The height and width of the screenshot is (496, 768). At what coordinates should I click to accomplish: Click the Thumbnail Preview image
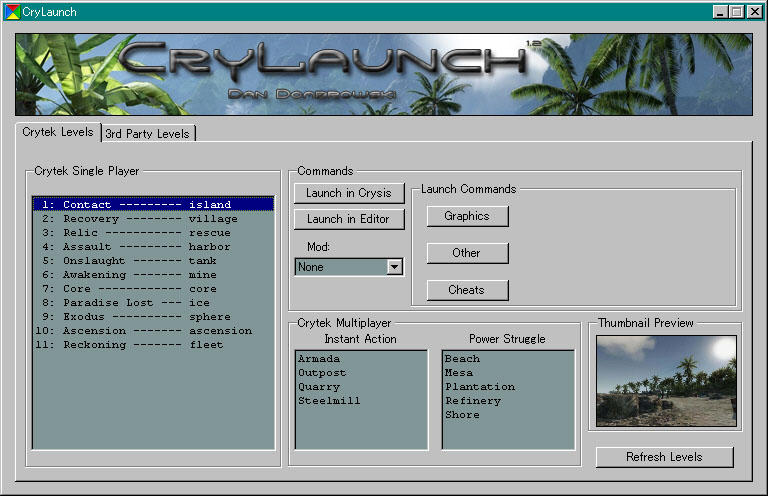tap(666, 380)
